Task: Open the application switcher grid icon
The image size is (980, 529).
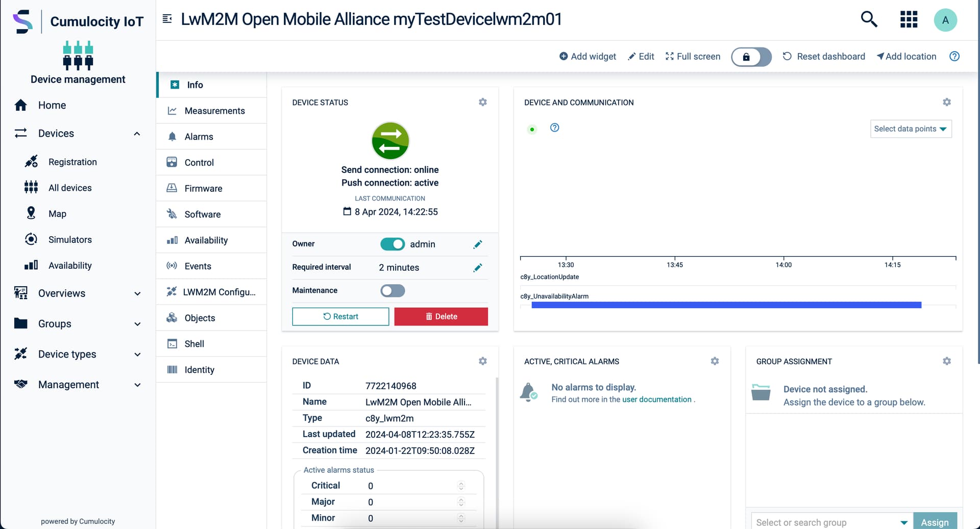Action: pos(909,19)
